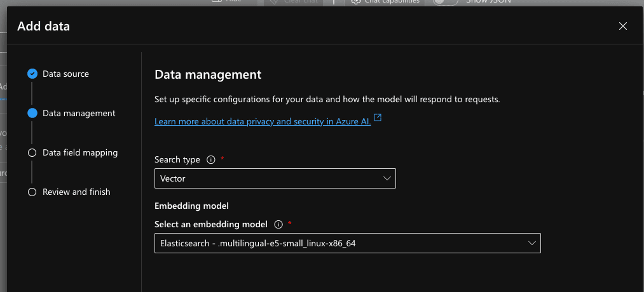
Task: Click the filled Data management step circle
Action: [x=32, y=113]
